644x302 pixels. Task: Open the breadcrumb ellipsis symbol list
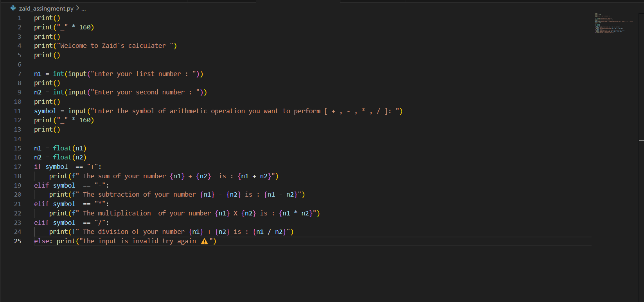[x=83, y=8]
